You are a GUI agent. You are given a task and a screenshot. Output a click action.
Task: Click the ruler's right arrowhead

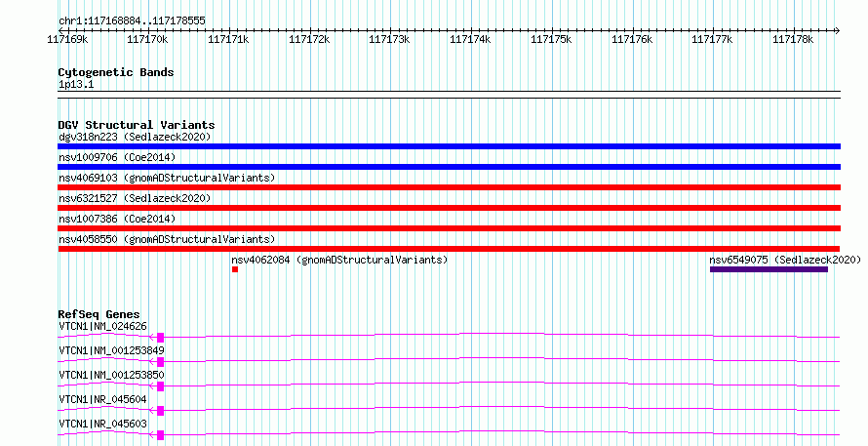pos(837,31)
